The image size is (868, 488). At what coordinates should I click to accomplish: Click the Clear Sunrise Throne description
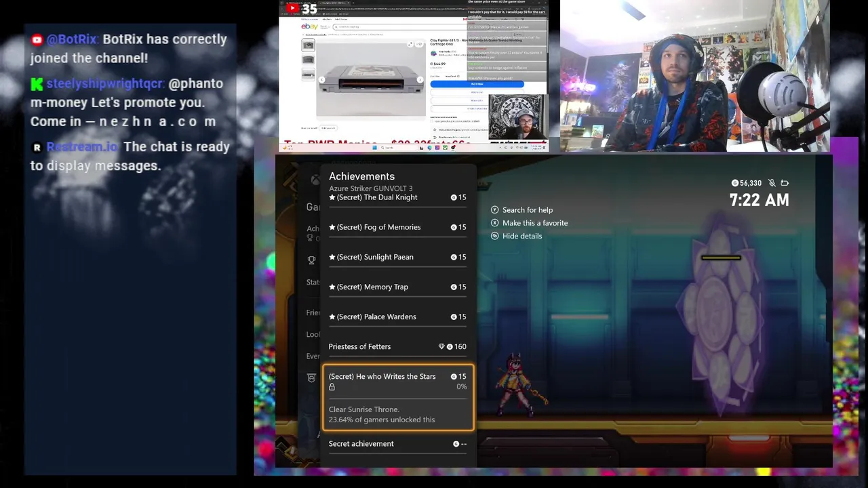click(x=364, y=409)
